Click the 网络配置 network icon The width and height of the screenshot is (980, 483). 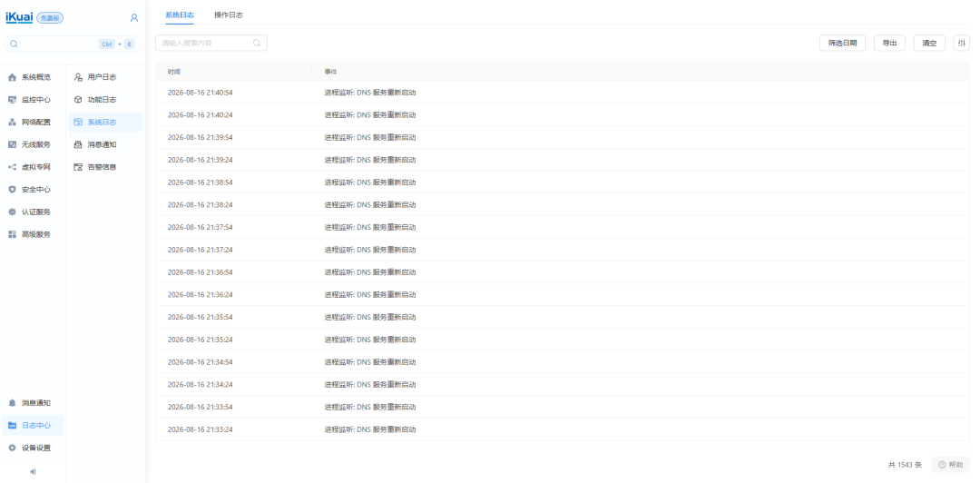click(12, 123)
